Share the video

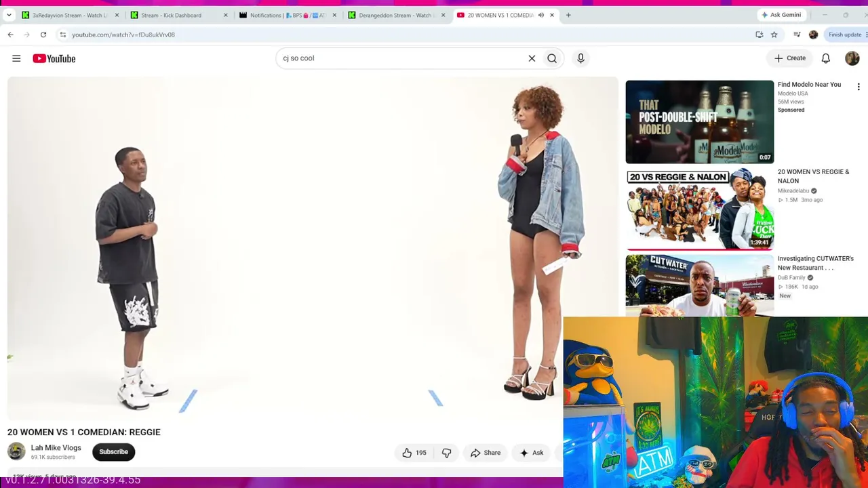tap(486, 453)
